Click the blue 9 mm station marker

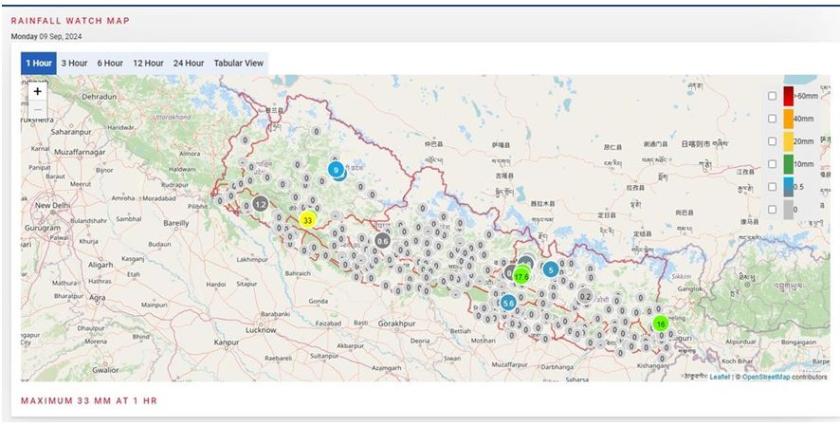337,170
